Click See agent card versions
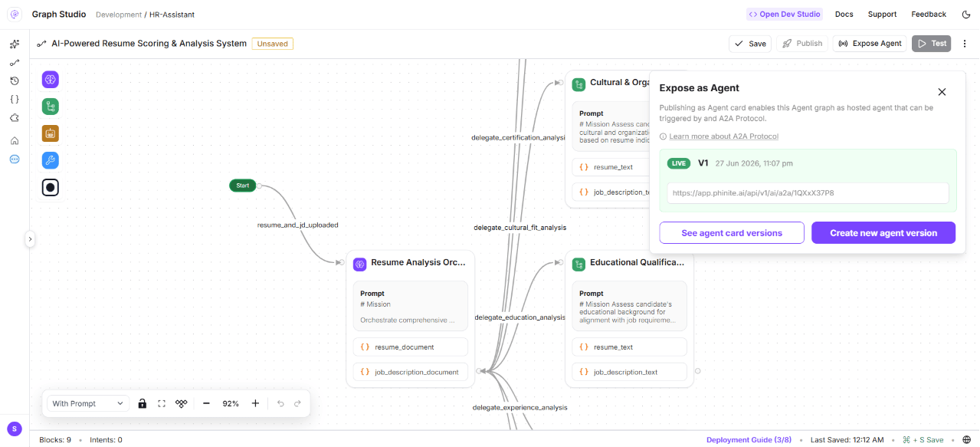The image size is (980, 447). point(732,233)
